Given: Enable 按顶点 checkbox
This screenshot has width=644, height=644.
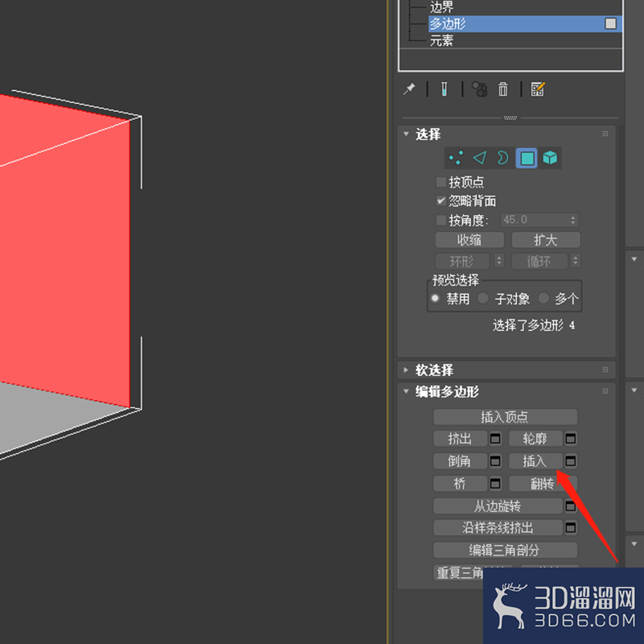Looking at the screenshot, I should coord(441,182).
